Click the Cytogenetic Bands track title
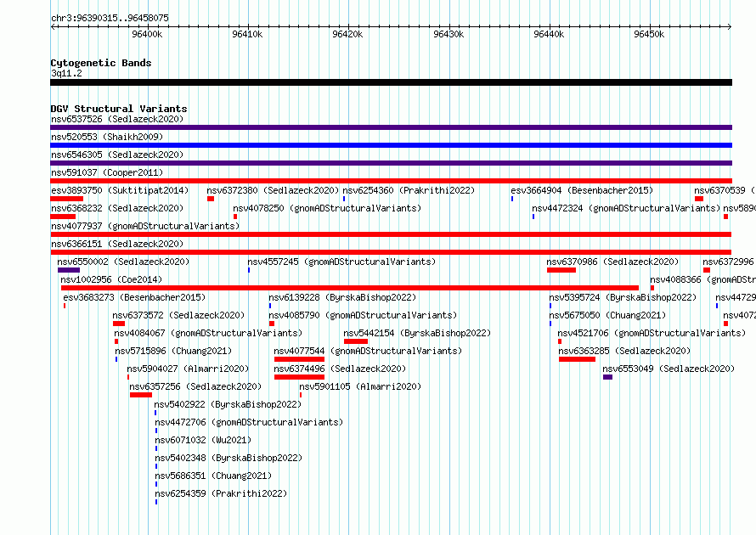This screenshot has width=756, height=535. 101,63
